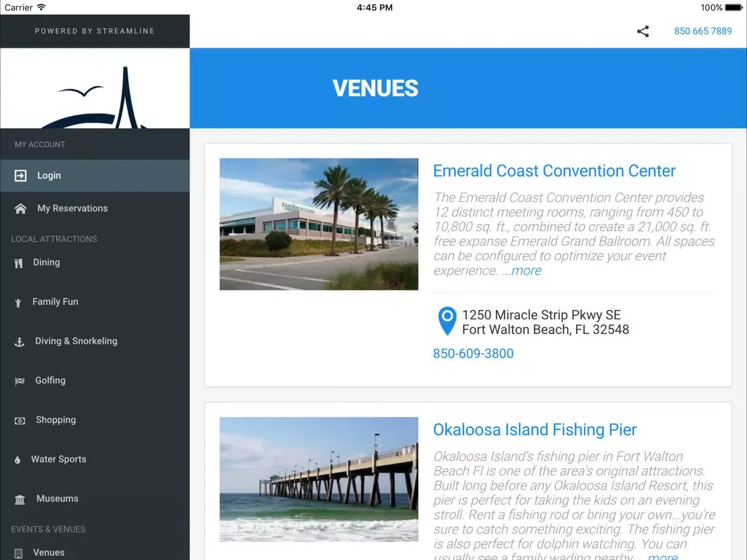
Task: Click the Water Sports droplet icon
Action: pyautogui.click(x=18, y=460)
